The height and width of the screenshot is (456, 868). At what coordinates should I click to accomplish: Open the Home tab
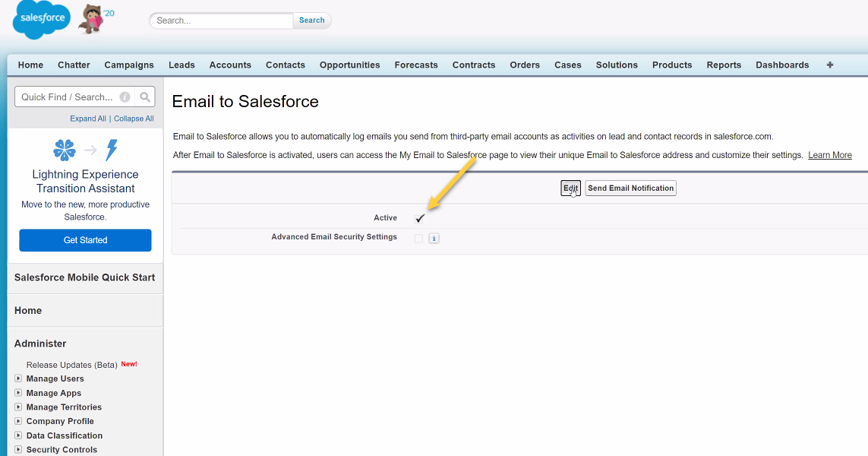[30, 65]
